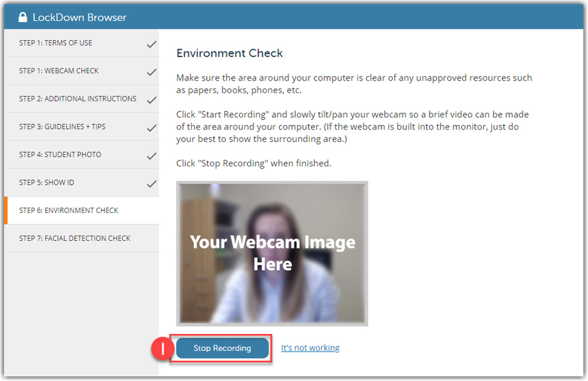Switch to Step 4: Student Photo
Screen dimensions: 588x381
tap(60, 155)
